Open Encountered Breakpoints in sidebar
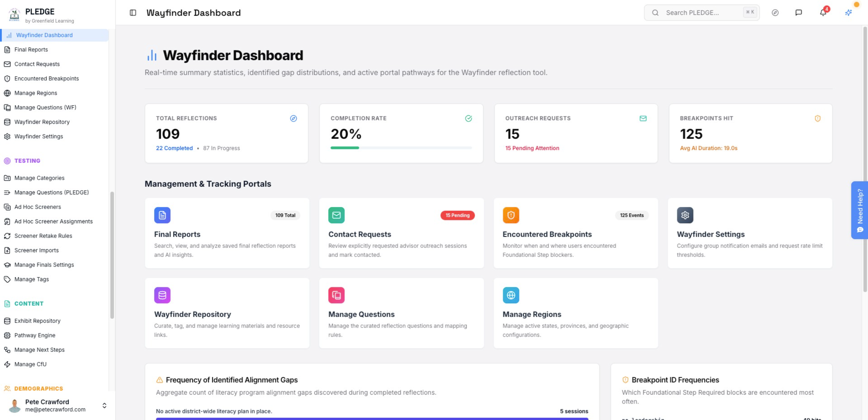 [55, 78]
